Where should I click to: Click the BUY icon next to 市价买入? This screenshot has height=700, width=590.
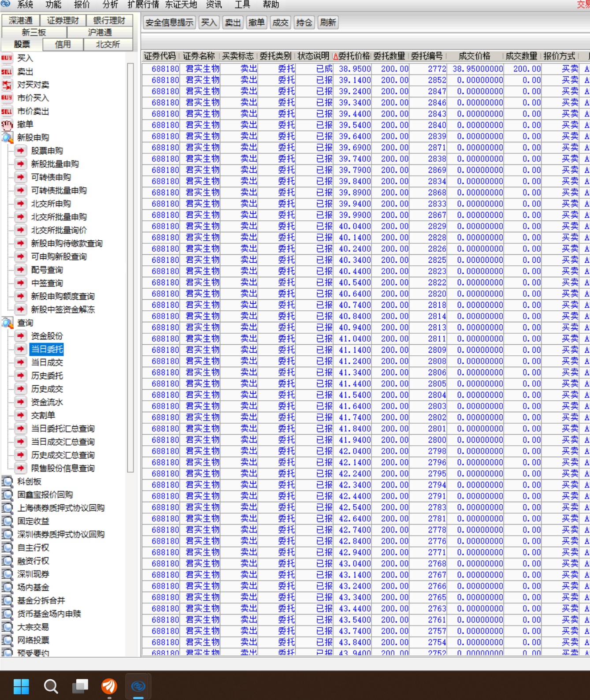click(x=7, y=97)
